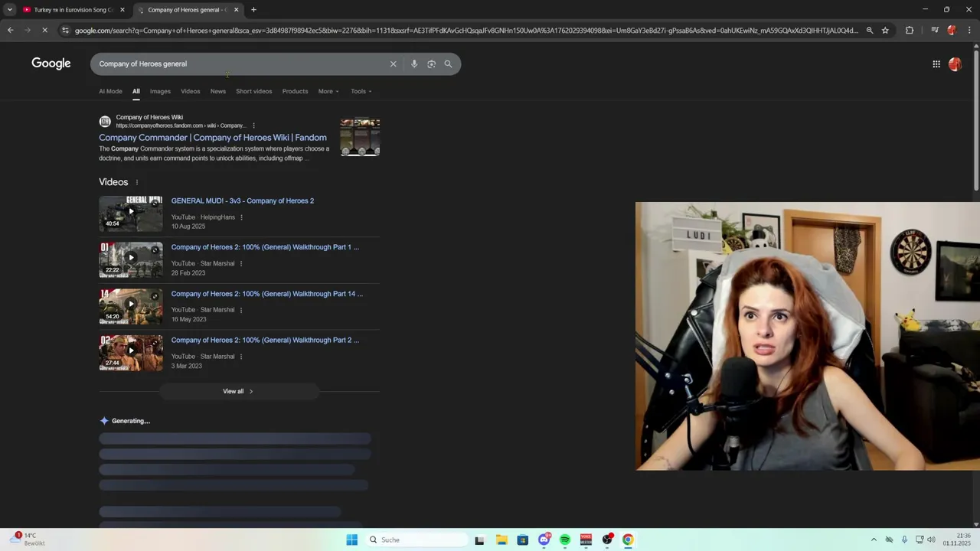Open weather widget showing 14°C
Viewport: 980px width, 551px height.
(x=27, y=539)
